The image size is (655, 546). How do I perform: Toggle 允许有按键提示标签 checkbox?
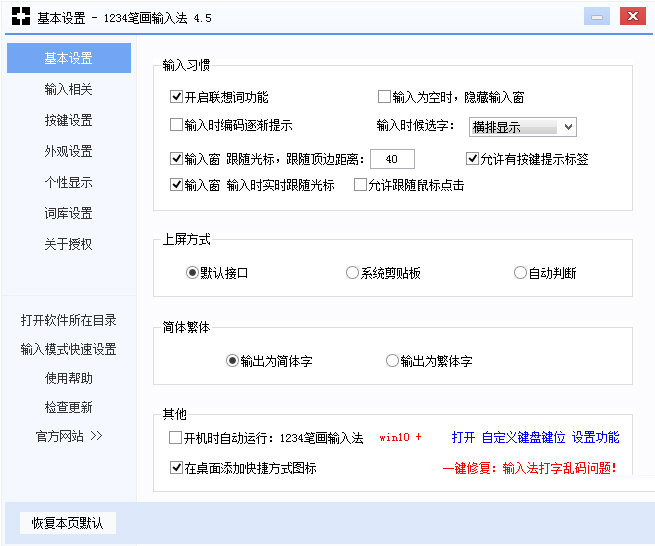473,158
